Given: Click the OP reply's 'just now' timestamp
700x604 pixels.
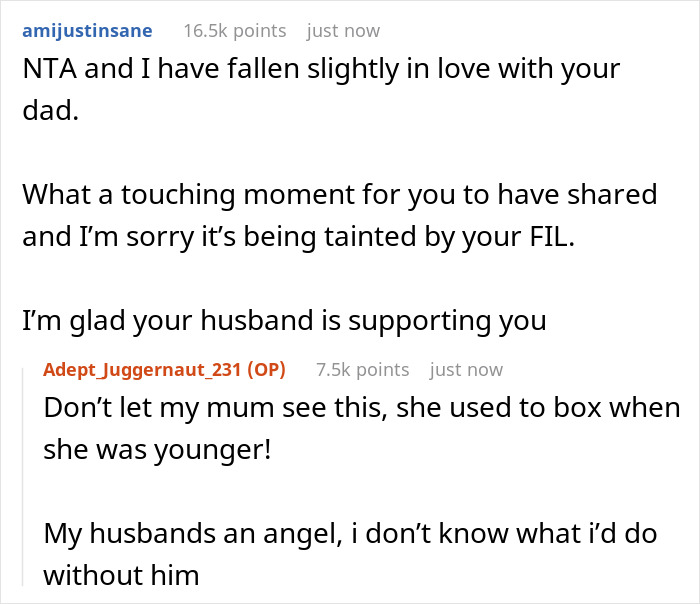Looking at the screenshot, I should pos(466,370).
